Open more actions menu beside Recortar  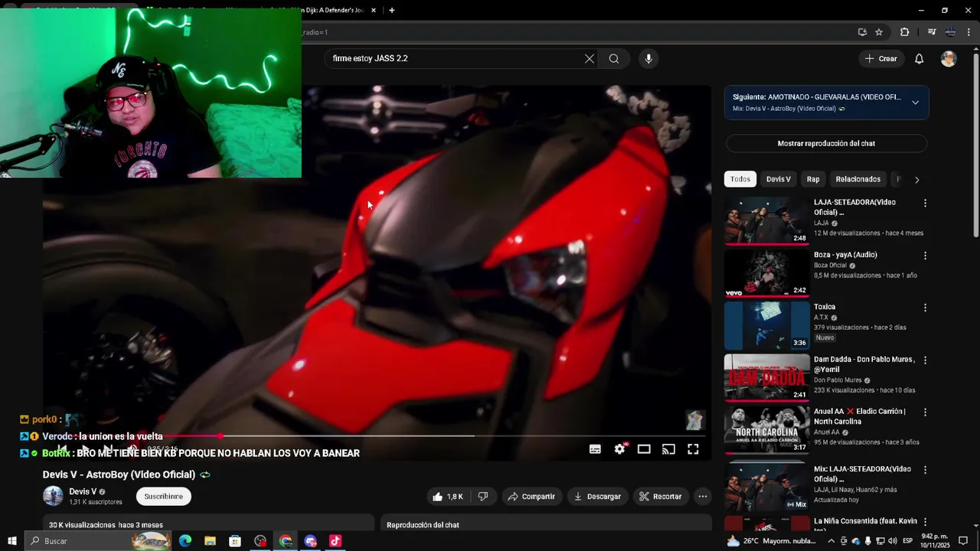(x=703, y=497)
